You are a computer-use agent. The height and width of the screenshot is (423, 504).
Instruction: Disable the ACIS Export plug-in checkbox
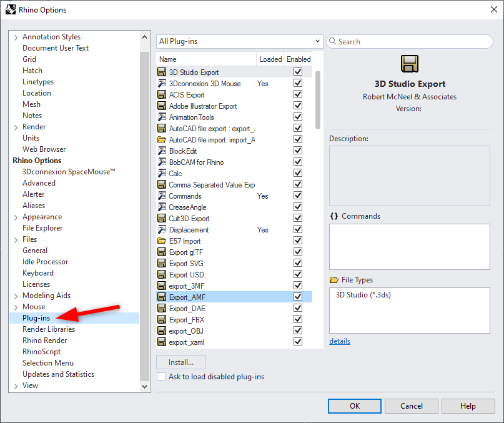point(298,95)
